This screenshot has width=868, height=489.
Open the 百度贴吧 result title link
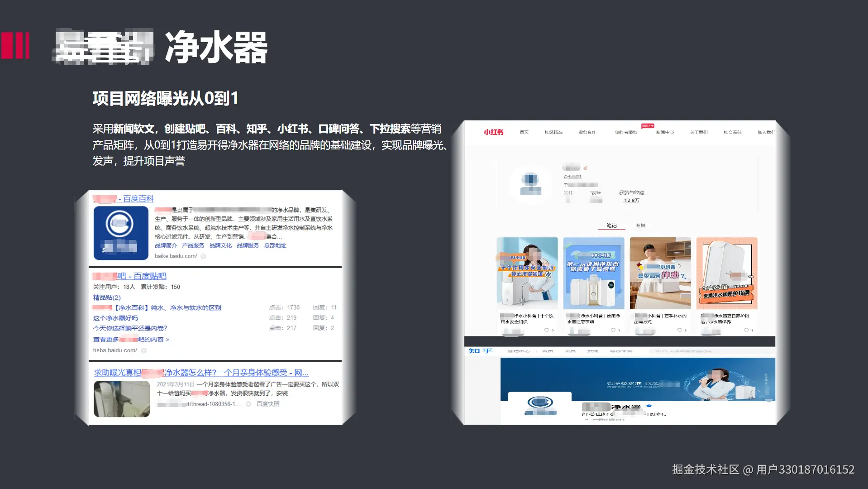click(x=129, y=276)
